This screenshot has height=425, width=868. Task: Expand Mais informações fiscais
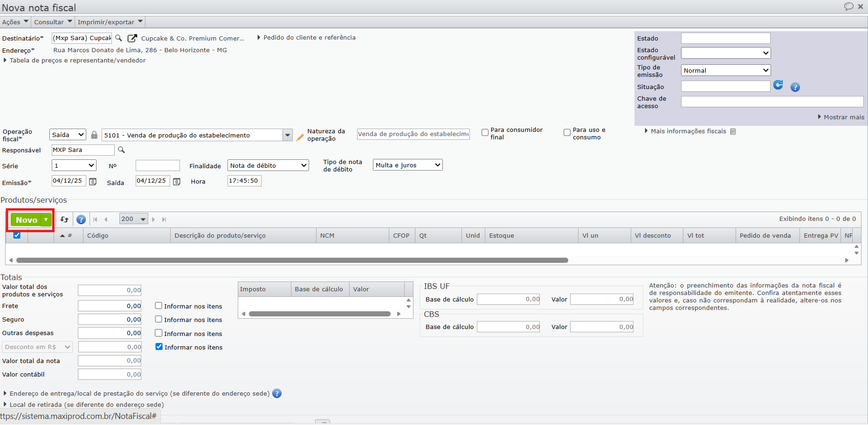point(685,131)
